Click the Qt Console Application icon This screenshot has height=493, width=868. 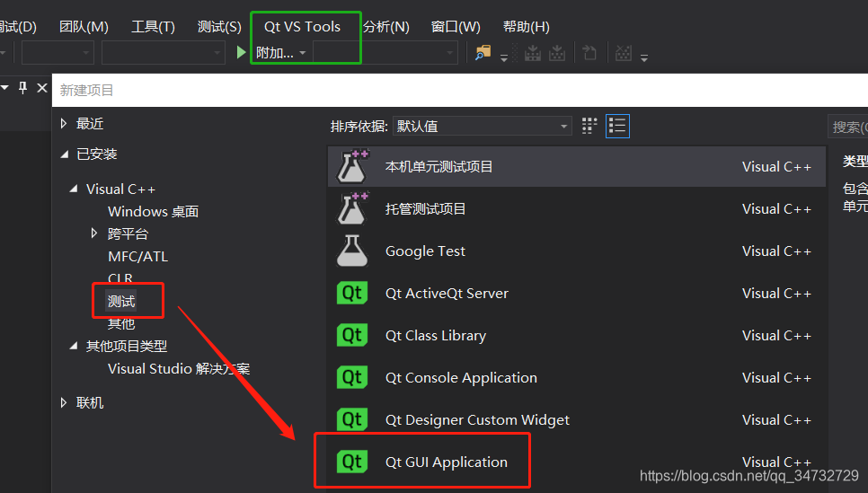[x=352, y=377]
